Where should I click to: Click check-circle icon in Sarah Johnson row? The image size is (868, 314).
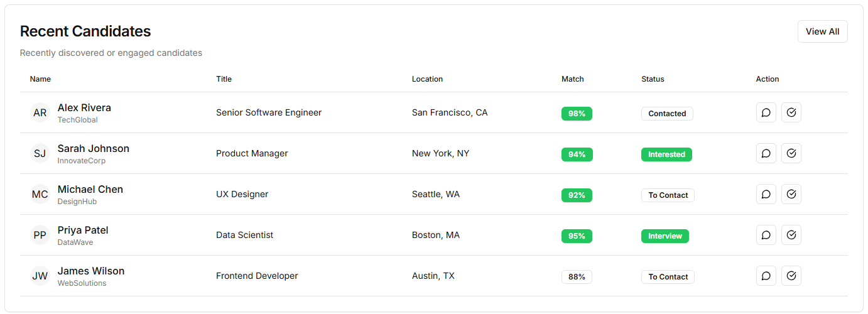pos(791,154)
